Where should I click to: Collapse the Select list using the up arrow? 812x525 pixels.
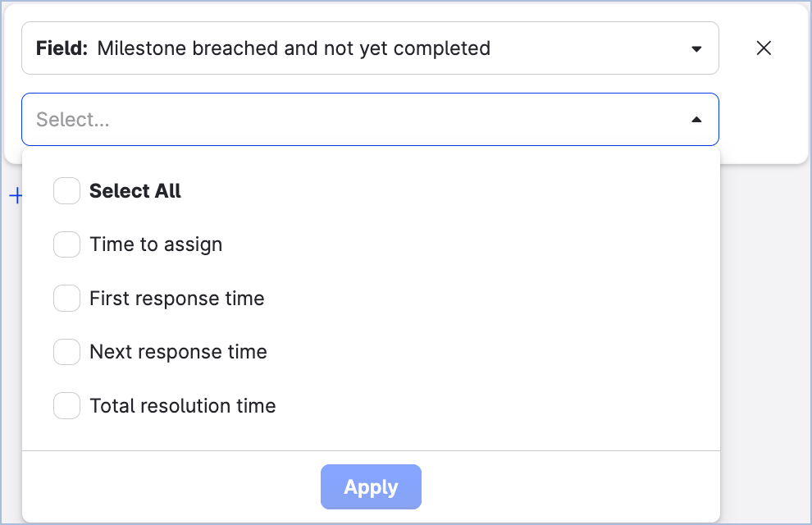pyautogui.click(x=696, y=120)
